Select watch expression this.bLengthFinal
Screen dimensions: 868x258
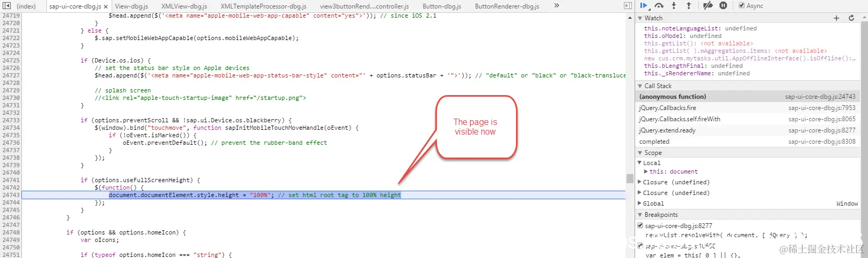(x=693, y=66)
